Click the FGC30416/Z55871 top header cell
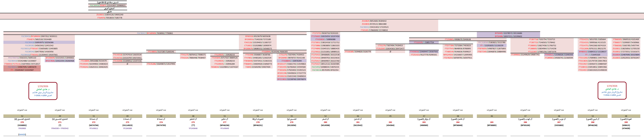The image size is (644, 138). coord(107,5)
